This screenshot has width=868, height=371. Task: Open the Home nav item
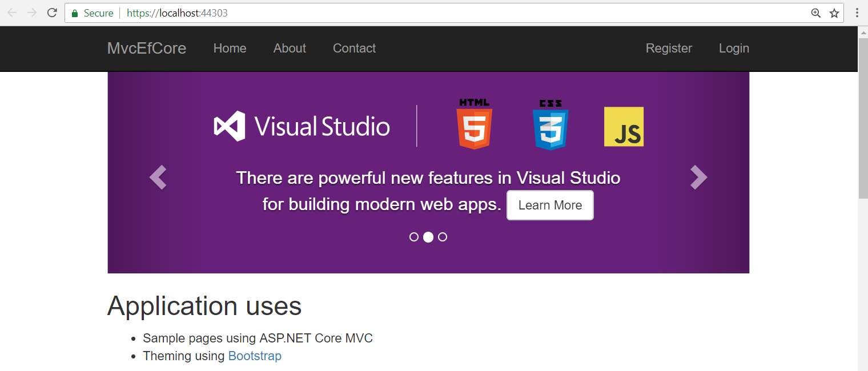click(x=230, y=49)
